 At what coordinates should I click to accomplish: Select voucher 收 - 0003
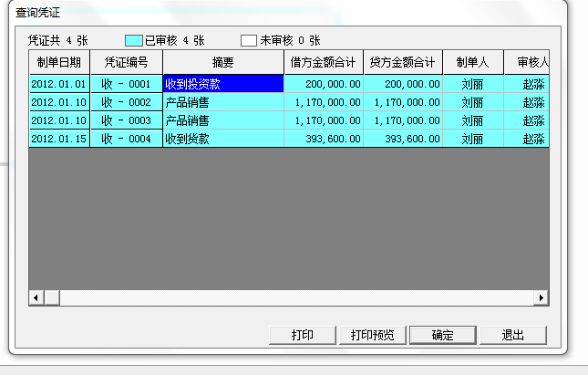coord(127,120)
